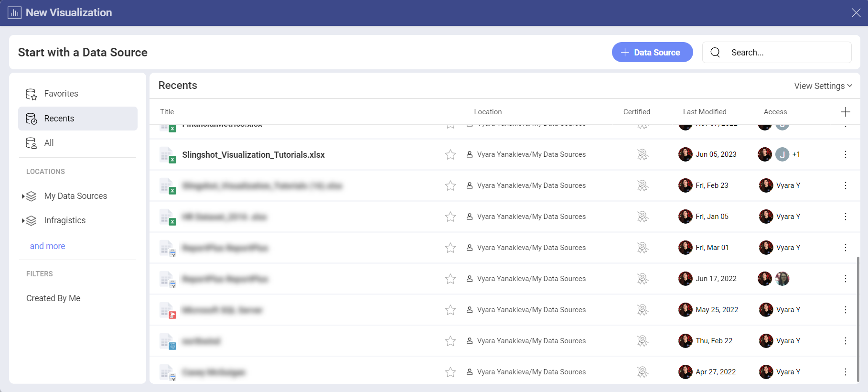Click certified badge icon on Fri, Mar 01 row
This screenshot has height=392, width=868.
click(x=643, y=248)
